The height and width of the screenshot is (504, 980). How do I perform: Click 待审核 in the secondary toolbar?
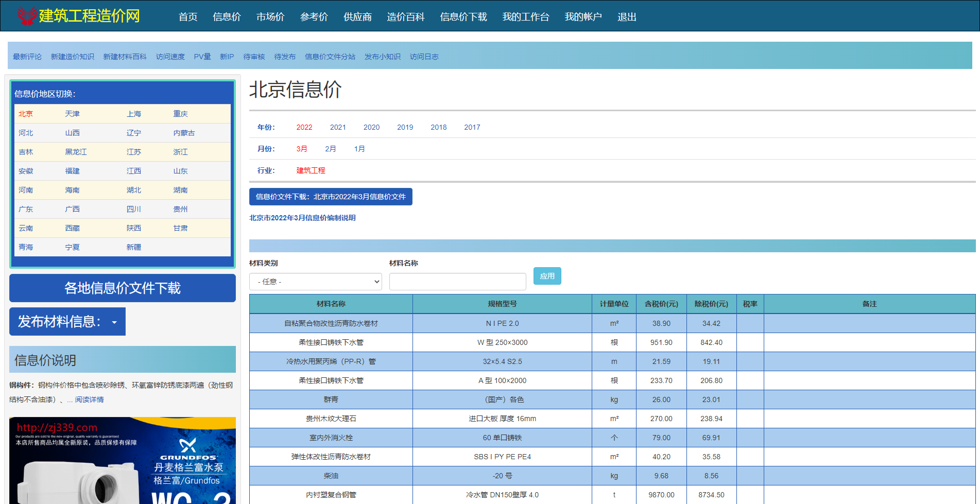(x=254, y=57)
